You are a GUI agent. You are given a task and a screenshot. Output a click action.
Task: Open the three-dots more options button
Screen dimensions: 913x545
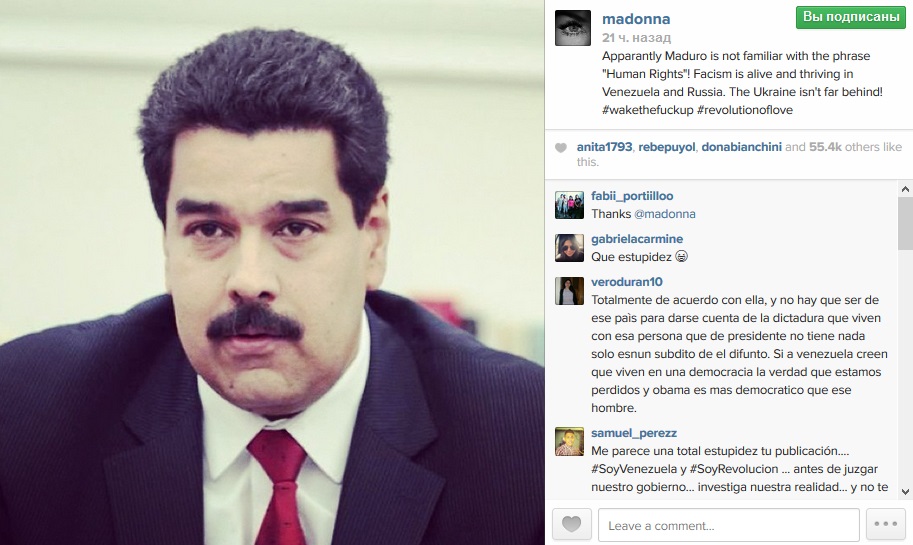(x=886, y=525)
